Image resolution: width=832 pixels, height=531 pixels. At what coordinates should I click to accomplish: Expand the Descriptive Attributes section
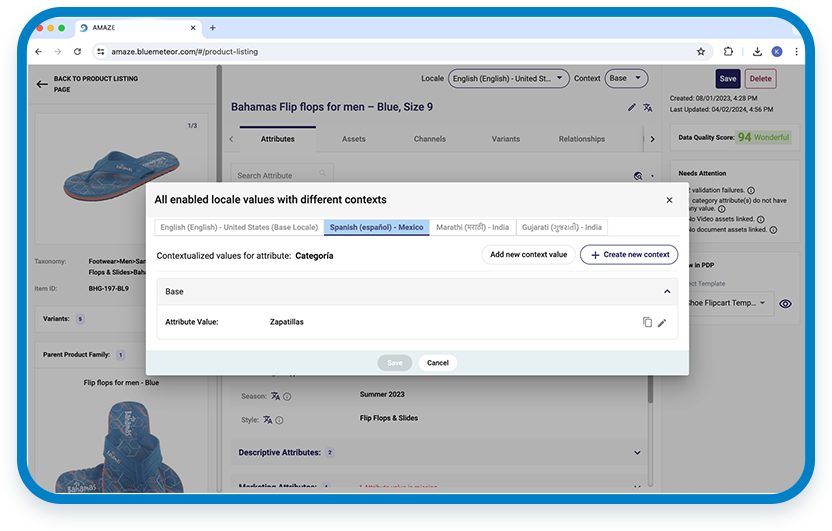click(637, 452)
